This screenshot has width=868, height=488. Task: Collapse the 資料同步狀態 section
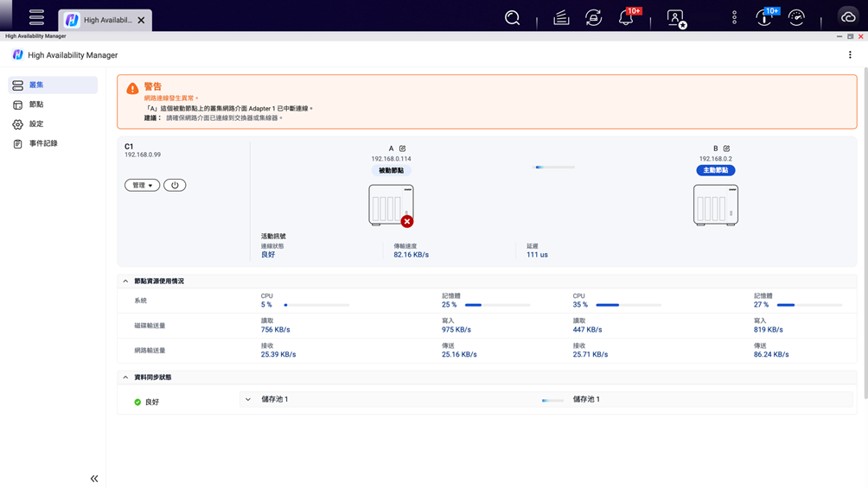[x=125, y=377]
